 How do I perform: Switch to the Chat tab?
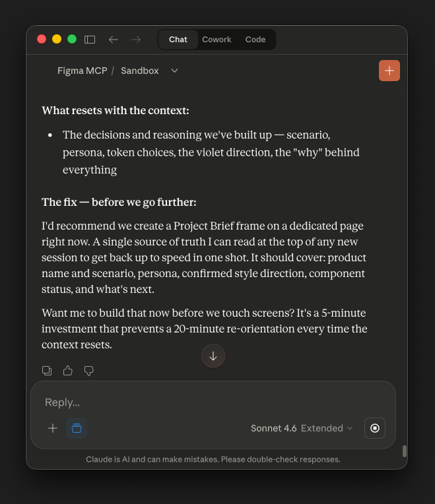(x=178, y=40)
